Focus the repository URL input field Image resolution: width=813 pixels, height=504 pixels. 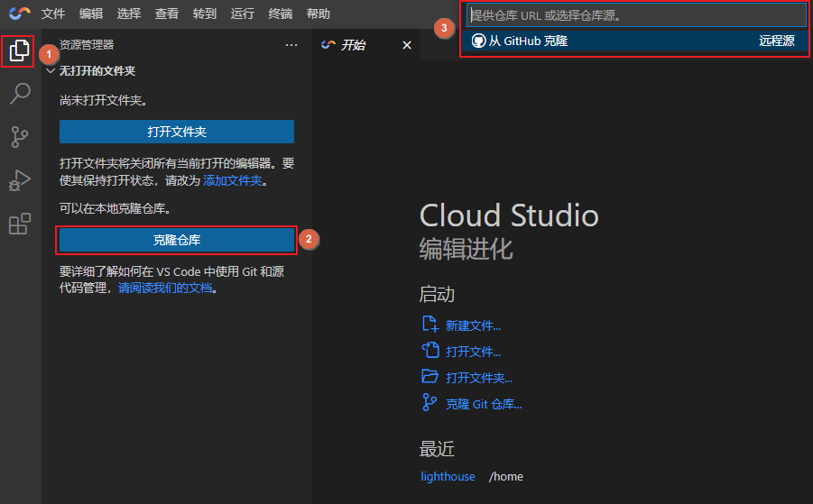click(636, 15)
